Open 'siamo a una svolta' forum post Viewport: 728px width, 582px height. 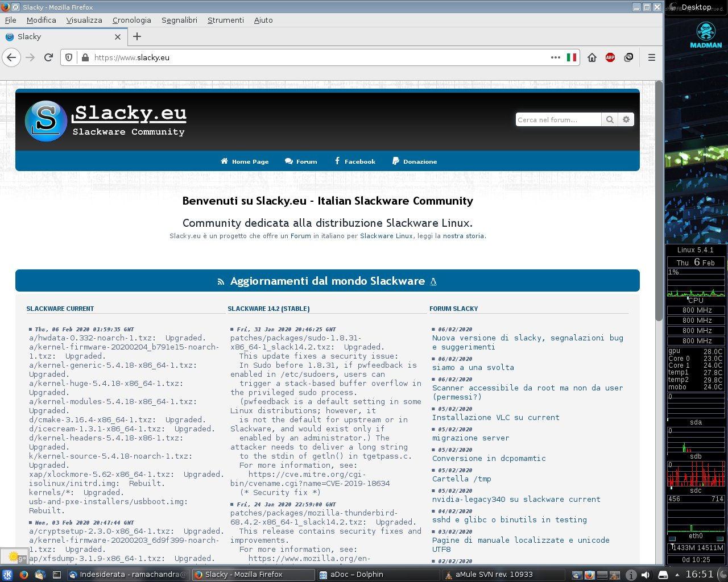[473, 367]
